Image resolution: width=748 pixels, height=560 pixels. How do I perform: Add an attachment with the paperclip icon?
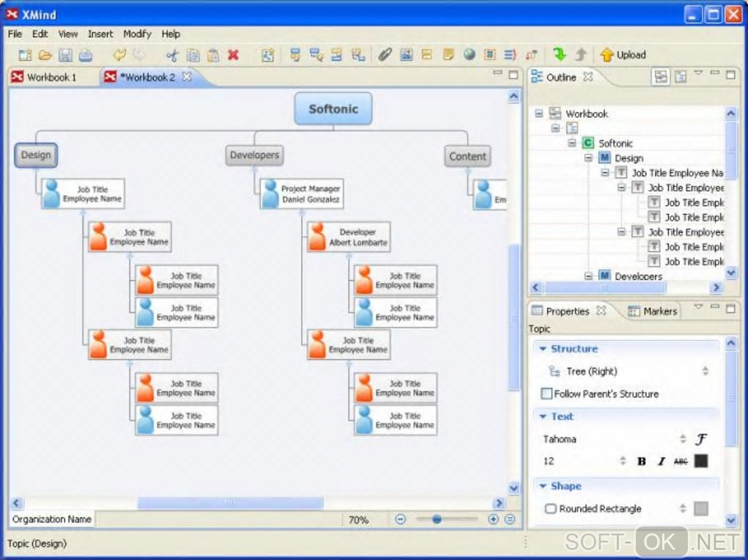[385, 55]
